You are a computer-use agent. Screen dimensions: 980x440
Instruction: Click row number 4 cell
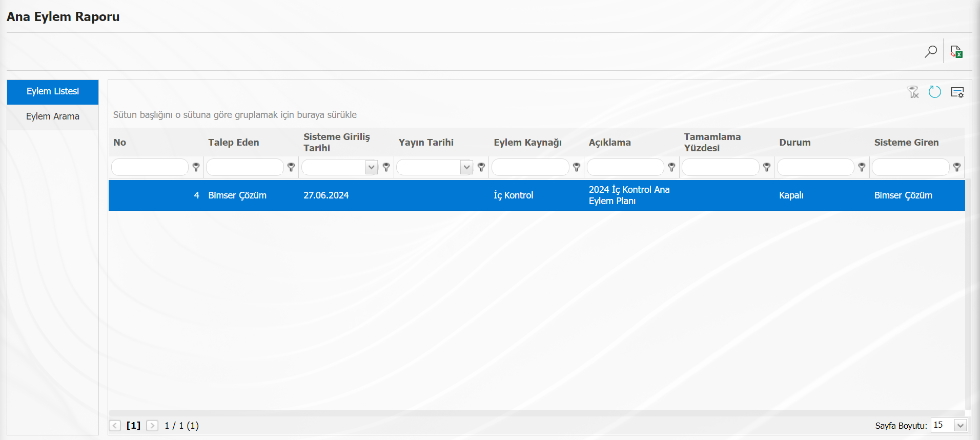197,195
